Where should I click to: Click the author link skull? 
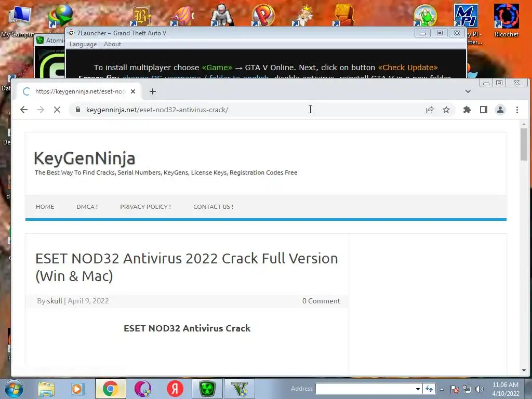click(54, 301)
